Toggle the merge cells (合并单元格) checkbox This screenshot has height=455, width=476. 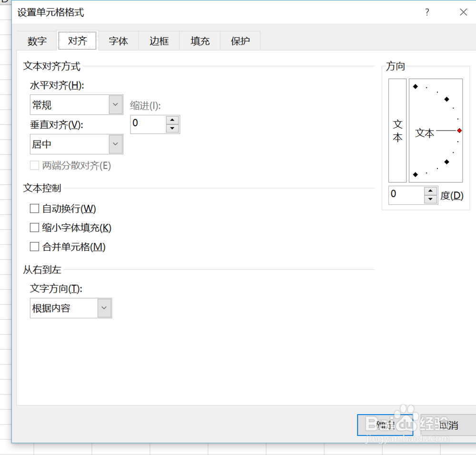click(34, 247)
